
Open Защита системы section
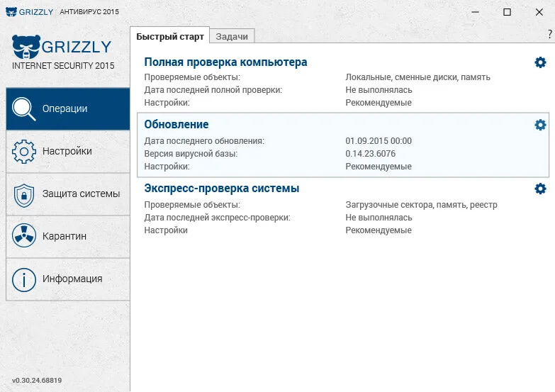pos(68,194)
